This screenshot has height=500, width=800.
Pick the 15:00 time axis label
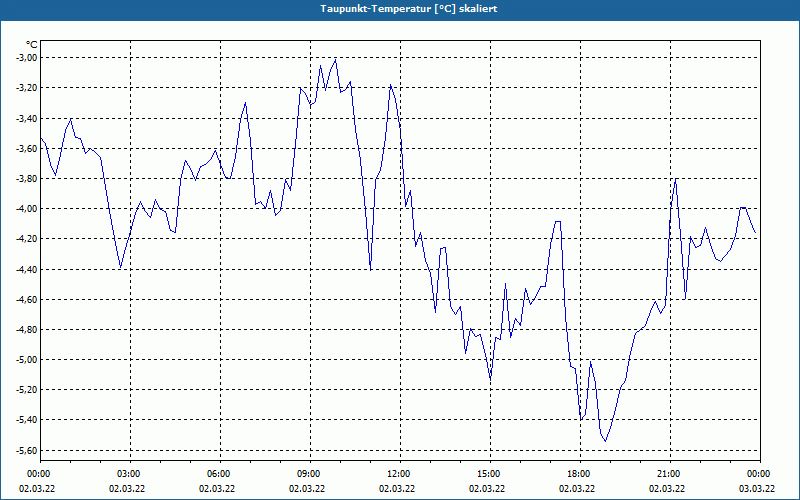(x=490, y=474)
